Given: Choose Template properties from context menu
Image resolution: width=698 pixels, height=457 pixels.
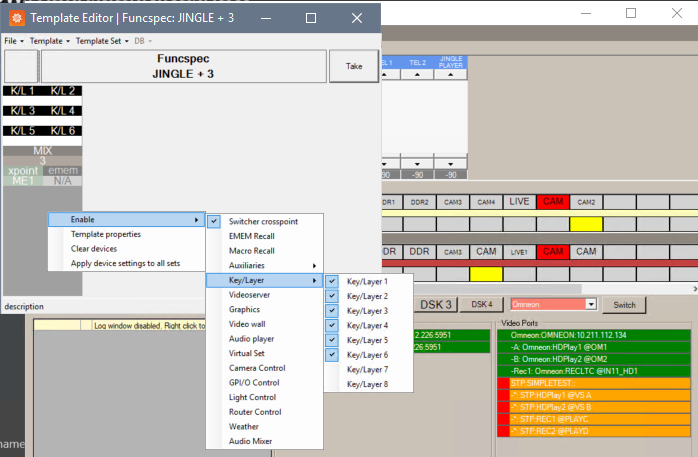Looking at the screenshot, I should click(x=105, y=234).
